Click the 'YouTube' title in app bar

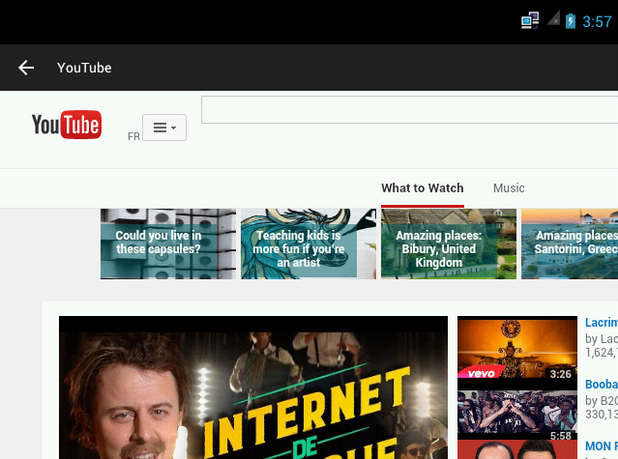point(84,68)
